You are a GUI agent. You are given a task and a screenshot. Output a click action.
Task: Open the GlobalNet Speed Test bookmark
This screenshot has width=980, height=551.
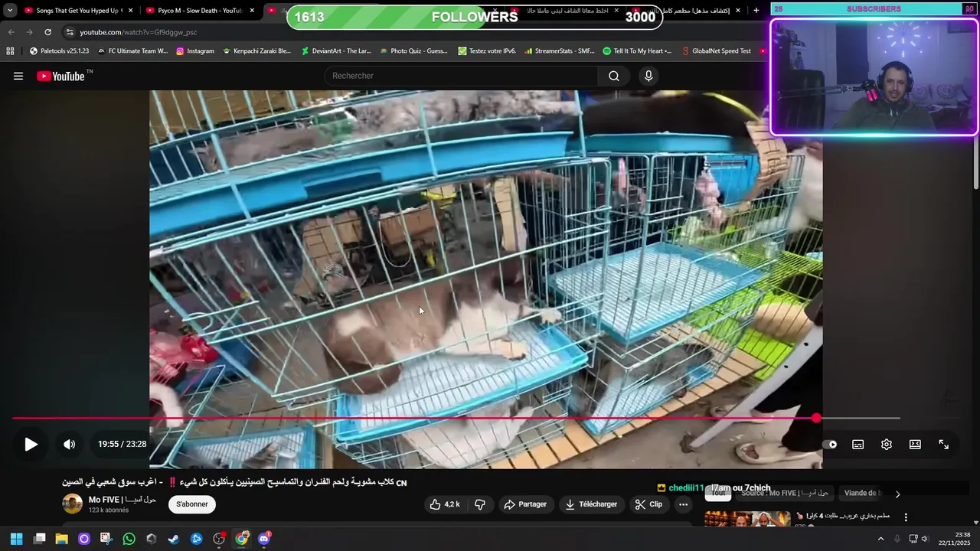(715, 51)
